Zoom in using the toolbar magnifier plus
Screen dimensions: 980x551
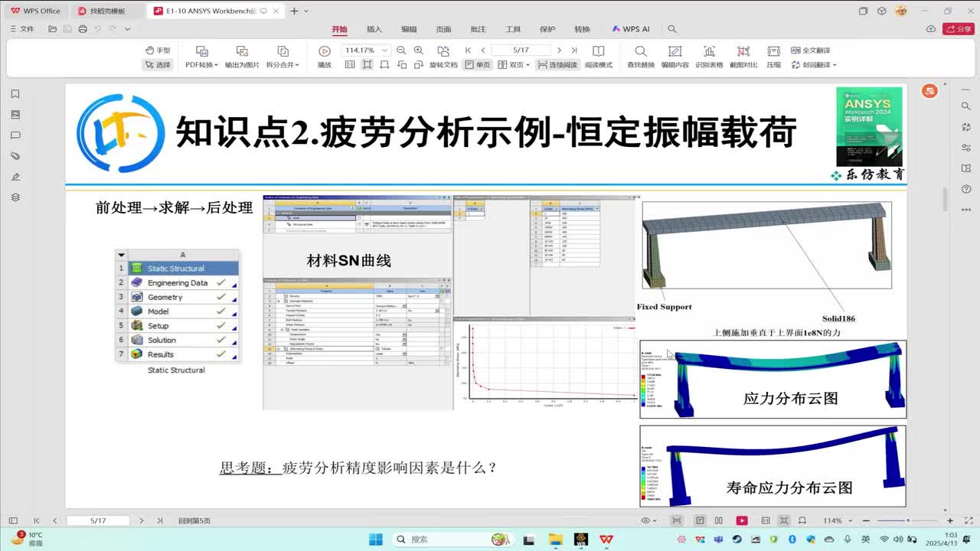tap(418, 51)
